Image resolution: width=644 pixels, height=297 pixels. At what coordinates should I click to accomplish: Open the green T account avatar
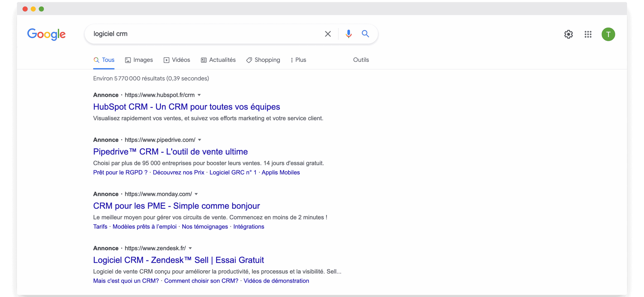(x=608, y=34)
